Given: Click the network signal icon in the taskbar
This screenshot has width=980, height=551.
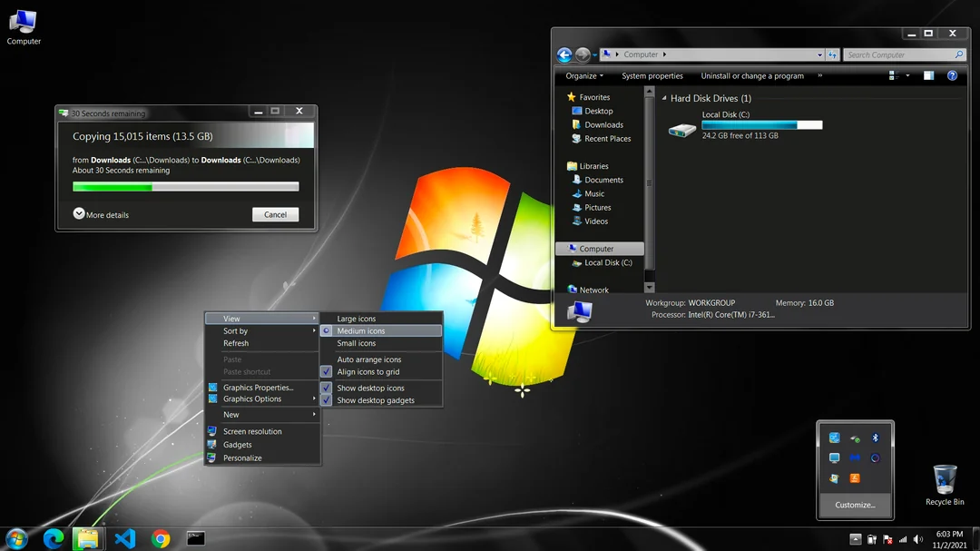Looking at the screenshot, I should coord(903,539).
